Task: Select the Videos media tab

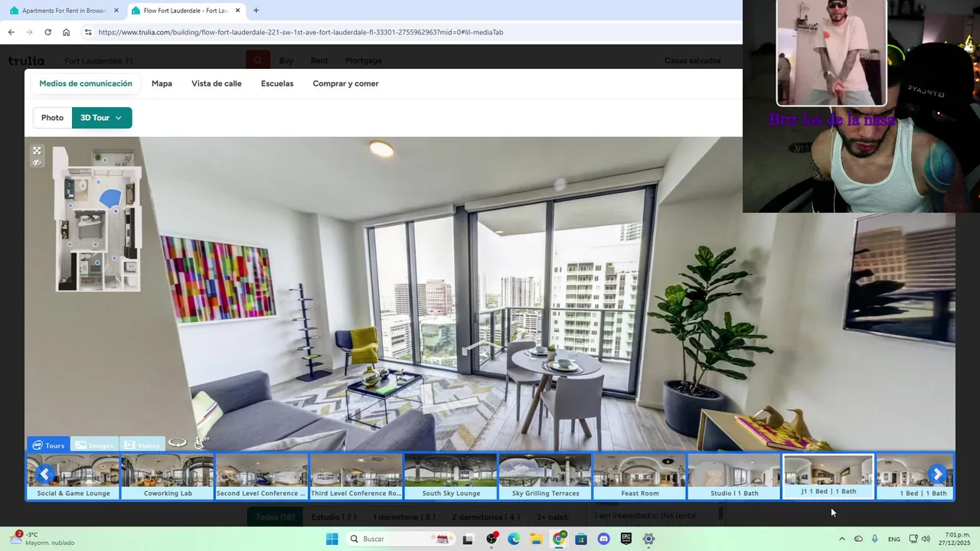Action: click(142, 445)
